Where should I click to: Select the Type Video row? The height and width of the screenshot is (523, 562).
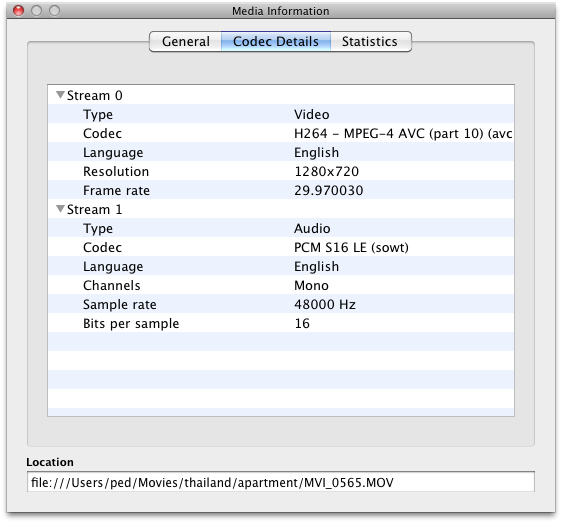click(281, 114)
